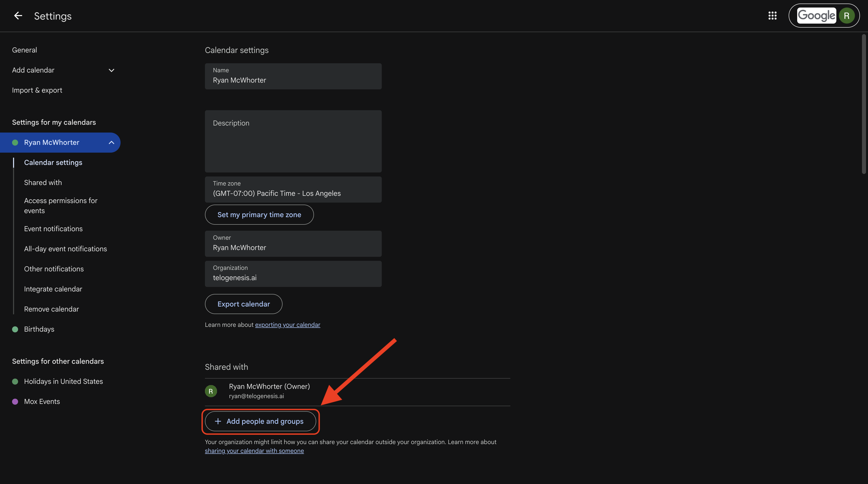
Task: Click the Google account avatar
Action: tap(846, 16)
